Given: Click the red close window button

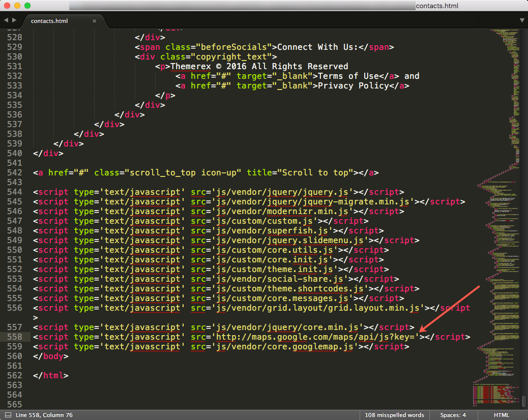Looking at the screenshot, I should coord(7,6).
